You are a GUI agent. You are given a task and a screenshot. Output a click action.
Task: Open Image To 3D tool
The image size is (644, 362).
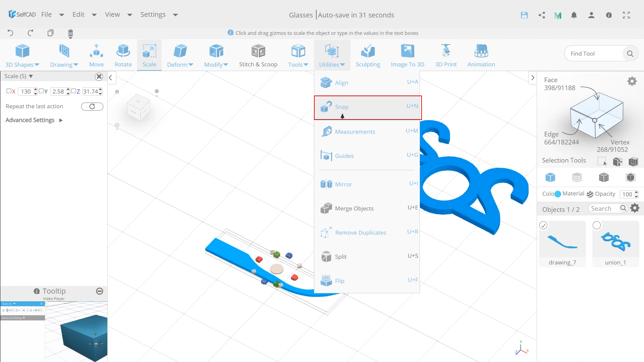(x=408, y=56)
